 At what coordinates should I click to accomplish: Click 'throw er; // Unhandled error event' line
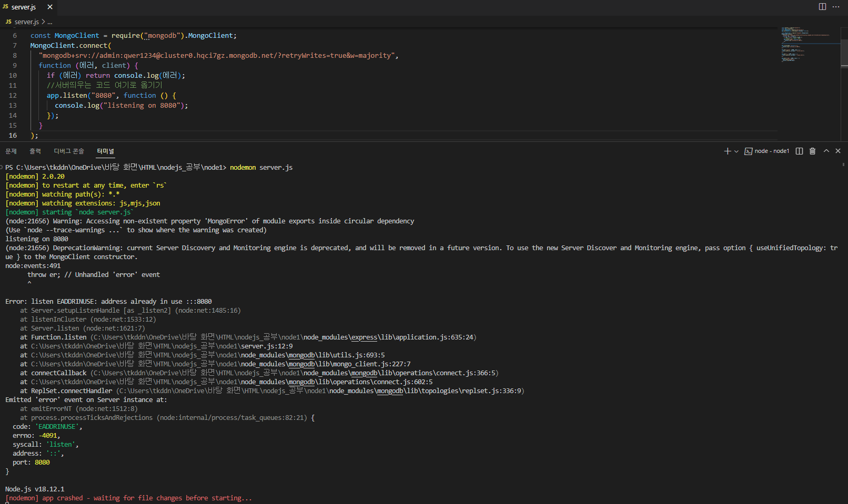tap(94, 275)
